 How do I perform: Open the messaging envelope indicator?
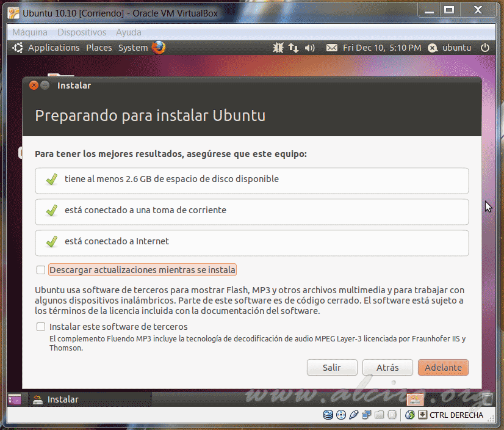point(332,48)
